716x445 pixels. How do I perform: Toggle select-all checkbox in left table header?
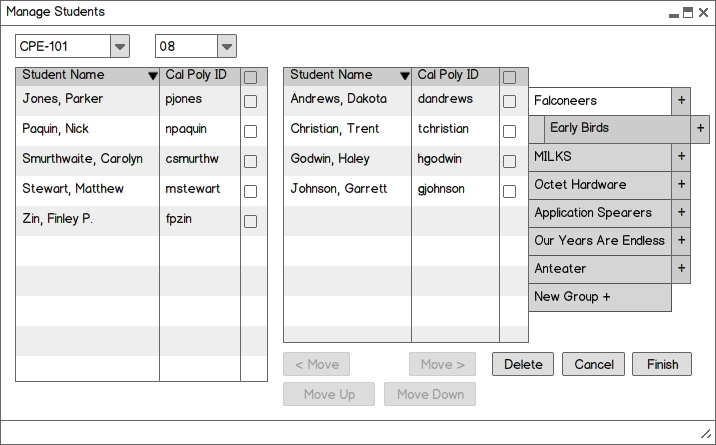[250, 78]
